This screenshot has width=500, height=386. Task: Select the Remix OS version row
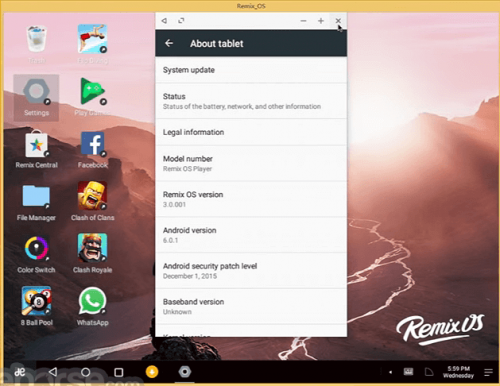coord(251,199)
